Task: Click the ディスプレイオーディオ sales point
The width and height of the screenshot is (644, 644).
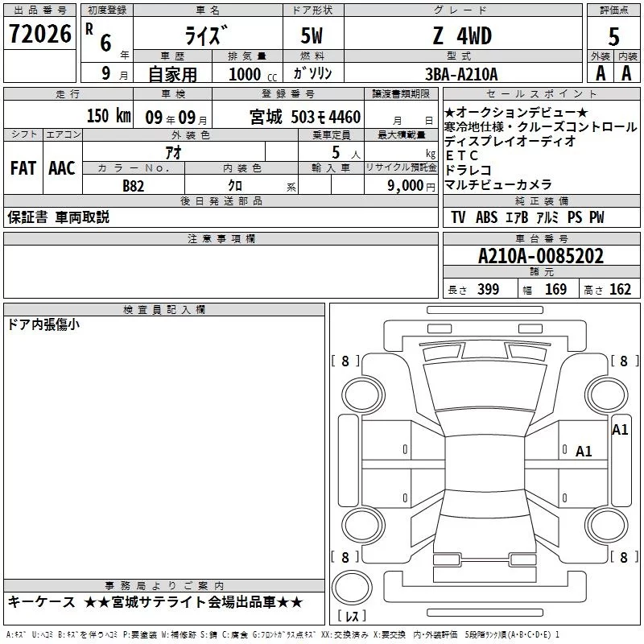Action: [510, 141]
